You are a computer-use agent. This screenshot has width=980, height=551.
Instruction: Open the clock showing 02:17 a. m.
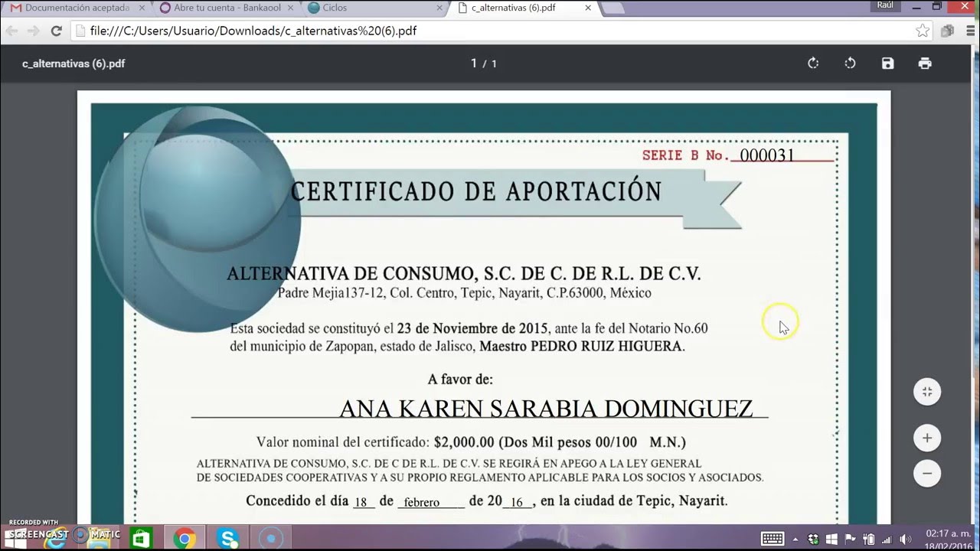pyautogui.click(x=946, y=539)
